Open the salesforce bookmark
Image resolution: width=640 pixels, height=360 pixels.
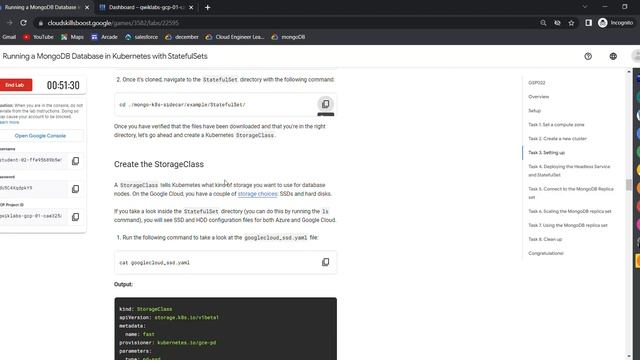tap(142, 37)
